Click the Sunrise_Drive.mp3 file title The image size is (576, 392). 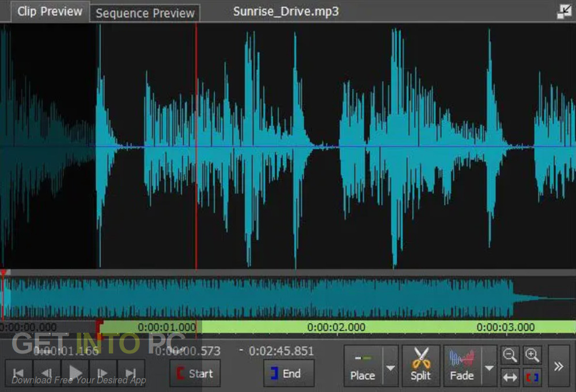286,12
